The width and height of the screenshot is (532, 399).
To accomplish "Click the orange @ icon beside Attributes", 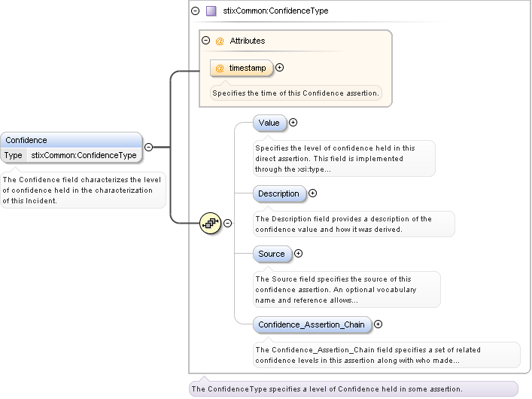I will tap(220, 41).
